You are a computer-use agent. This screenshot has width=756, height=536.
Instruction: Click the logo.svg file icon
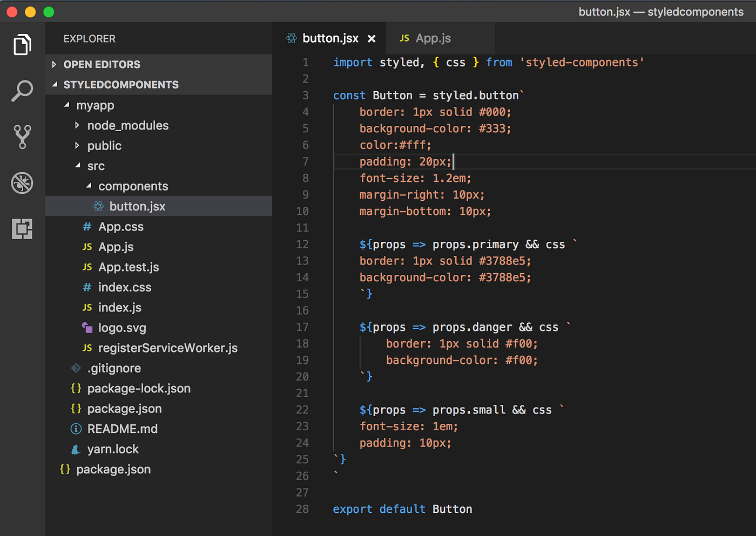pos(87,328)
